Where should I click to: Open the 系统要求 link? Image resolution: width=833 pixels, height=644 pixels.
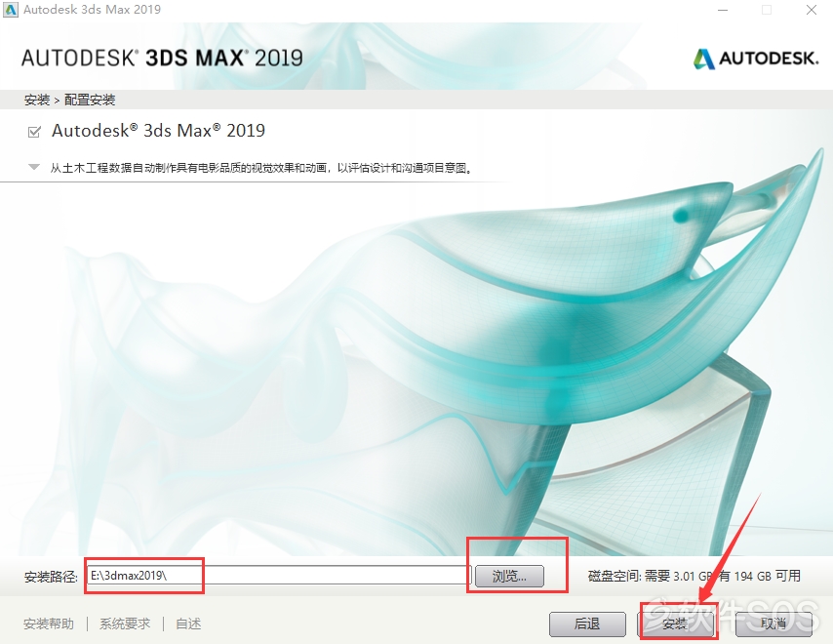tap(125, 624)
